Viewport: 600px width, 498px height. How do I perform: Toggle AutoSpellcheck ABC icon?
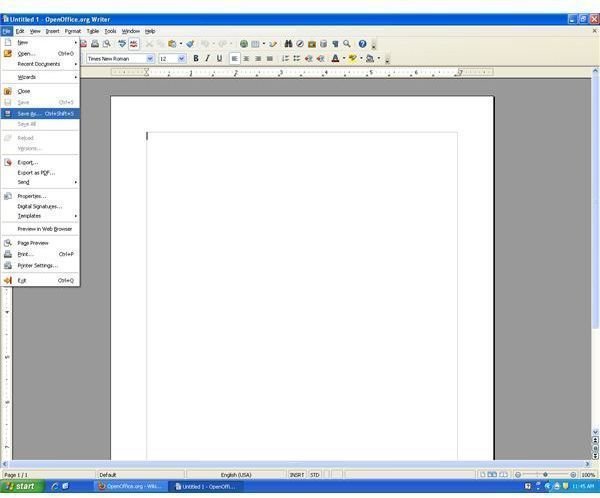coord(134,44)
